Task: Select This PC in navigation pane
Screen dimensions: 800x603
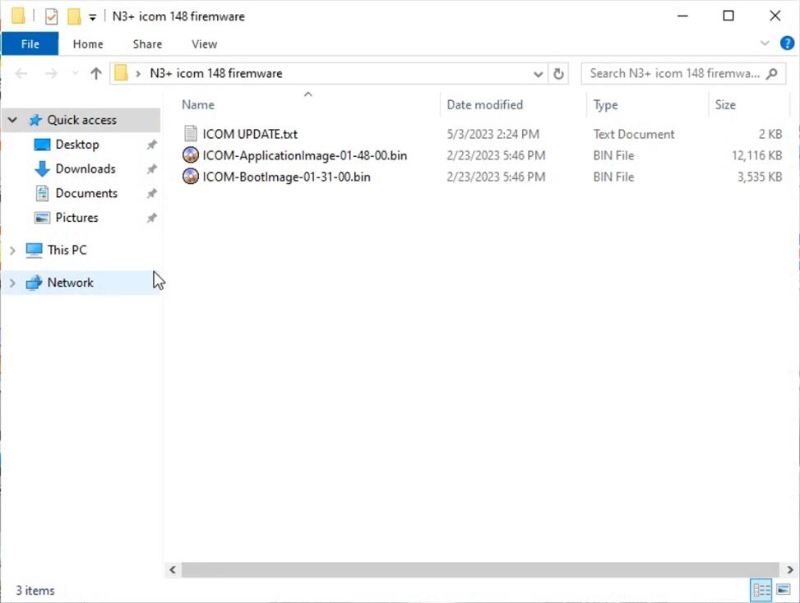Action: point(67,250)
